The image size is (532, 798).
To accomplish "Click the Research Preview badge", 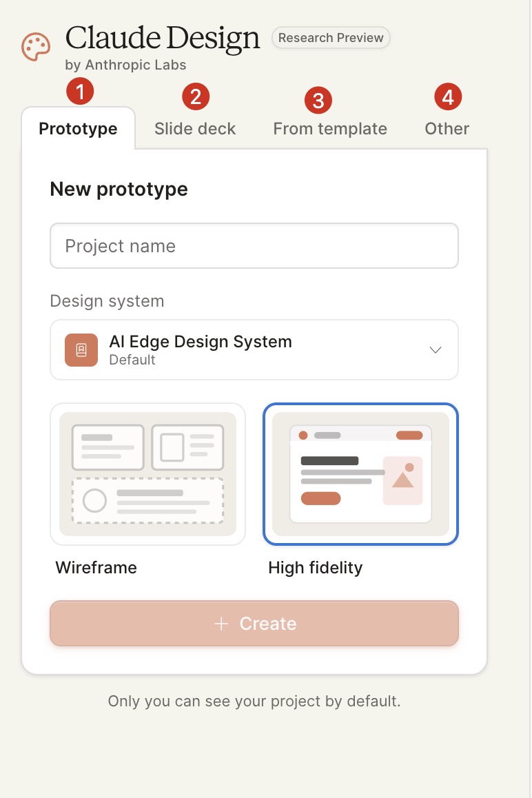I will pos(331,38).
